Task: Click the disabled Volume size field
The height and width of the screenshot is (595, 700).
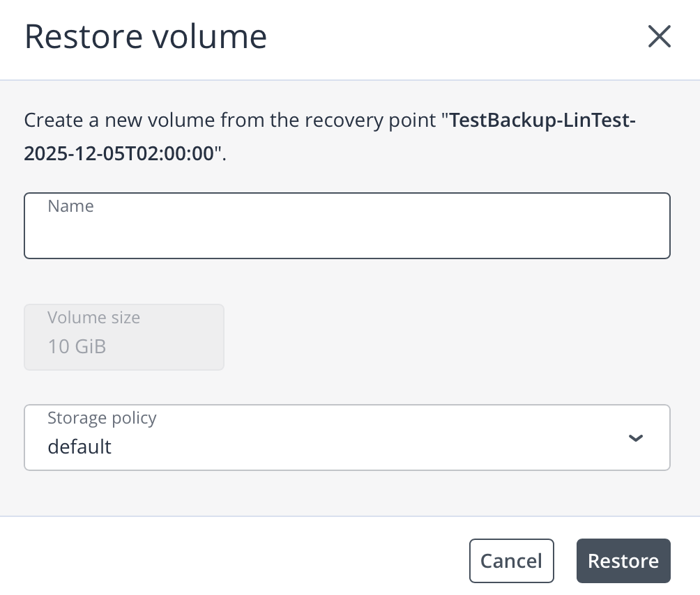Action: click(x=124, y=337)
